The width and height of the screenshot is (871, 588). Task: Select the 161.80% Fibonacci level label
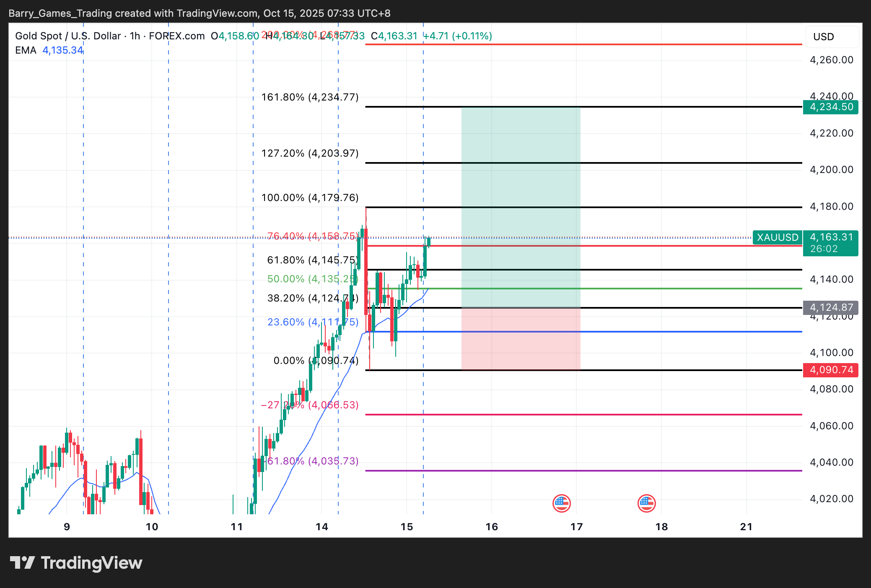pos(310,98)
